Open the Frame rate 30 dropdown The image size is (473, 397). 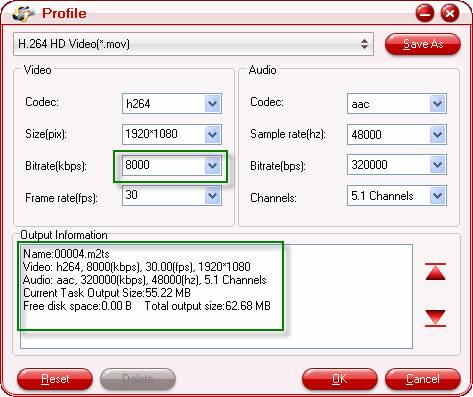click(x=213, y=195)
